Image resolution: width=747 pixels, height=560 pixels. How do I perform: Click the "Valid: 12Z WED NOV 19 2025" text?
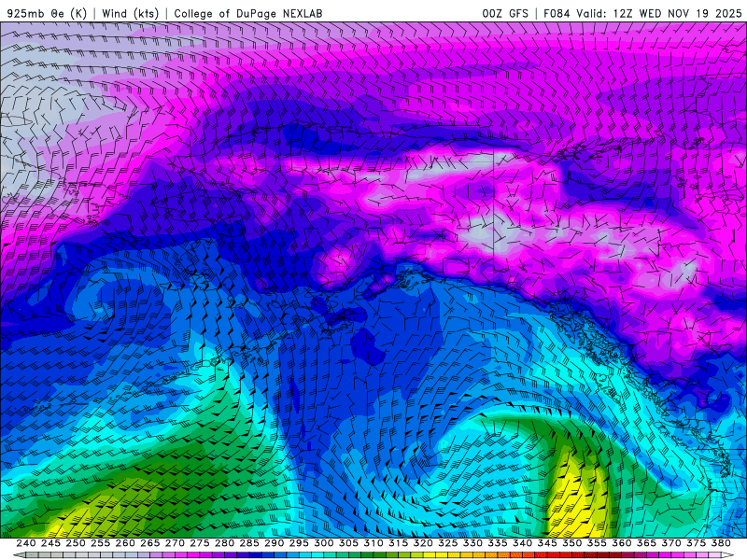(x=659, y=13)
